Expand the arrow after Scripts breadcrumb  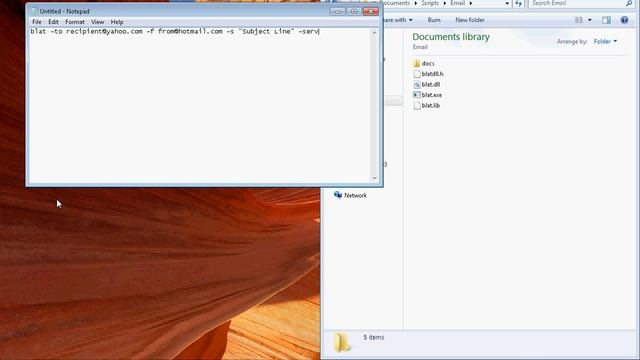click(444, 3)
